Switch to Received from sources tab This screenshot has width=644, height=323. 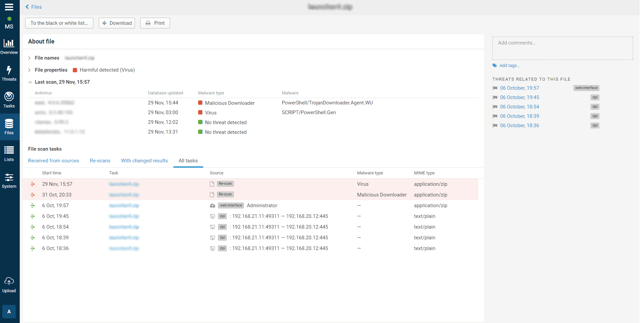54,161
